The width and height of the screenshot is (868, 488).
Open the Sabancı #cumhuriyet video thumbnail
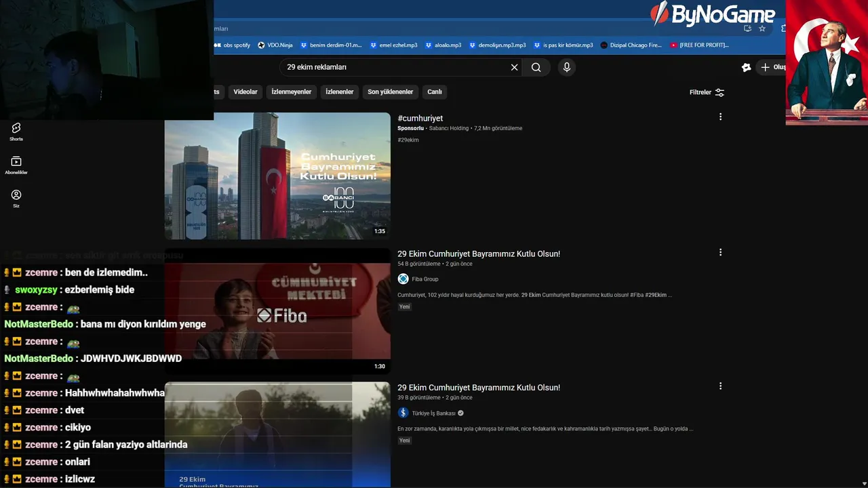277,176
